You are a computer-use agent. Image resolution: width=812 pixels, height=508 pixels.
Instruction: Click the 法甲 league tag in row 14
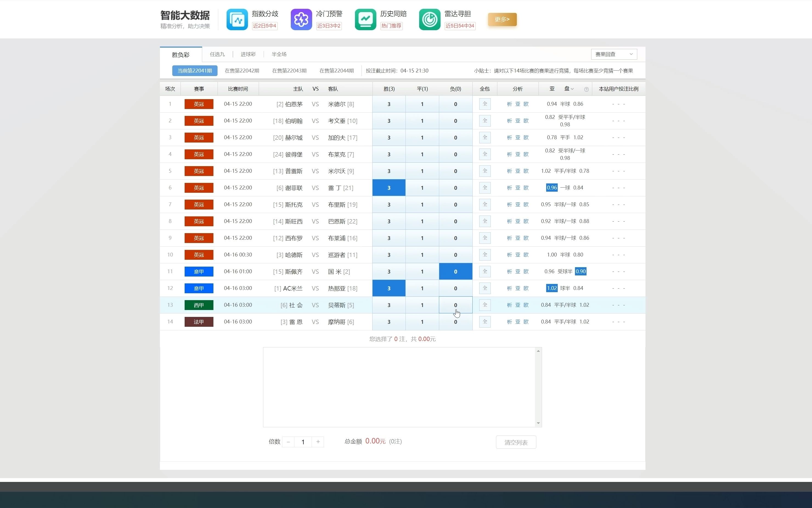pos(199,322)
